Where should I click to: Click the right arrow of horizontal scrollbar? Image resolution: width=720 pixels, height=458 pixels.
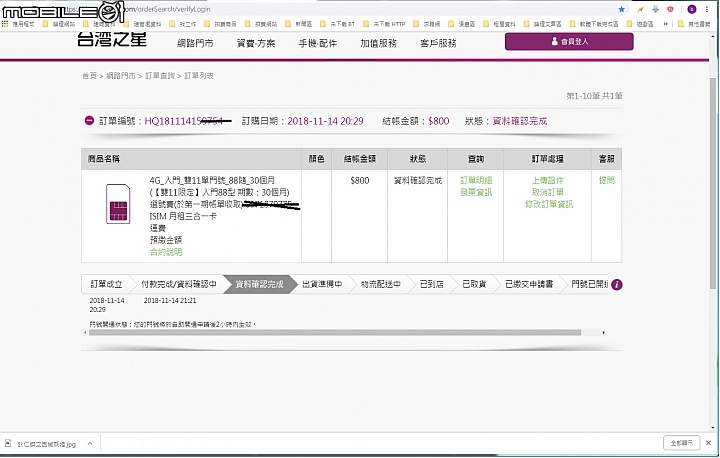point(603,332)
